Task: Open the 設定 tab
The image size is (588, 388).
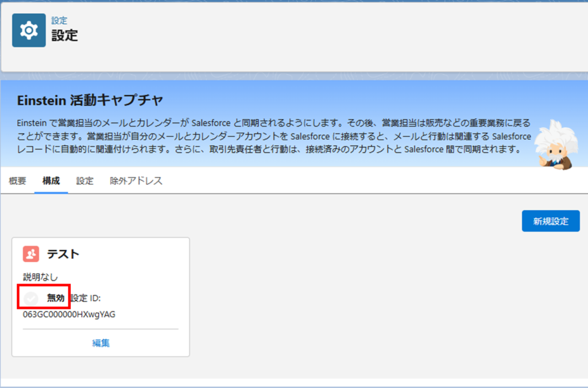Action: [85, 181]
